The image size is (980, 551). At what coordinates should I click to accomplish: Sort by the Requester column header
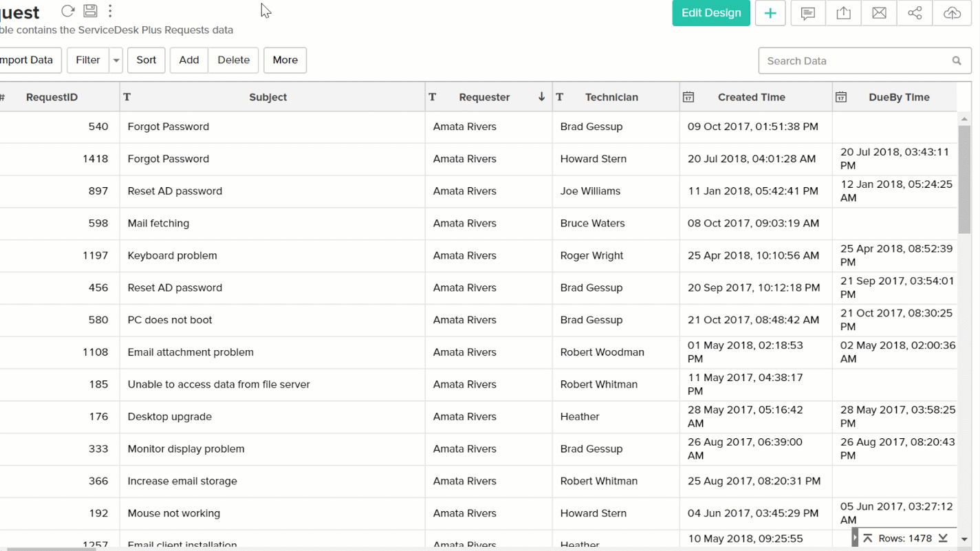point(484,97)
